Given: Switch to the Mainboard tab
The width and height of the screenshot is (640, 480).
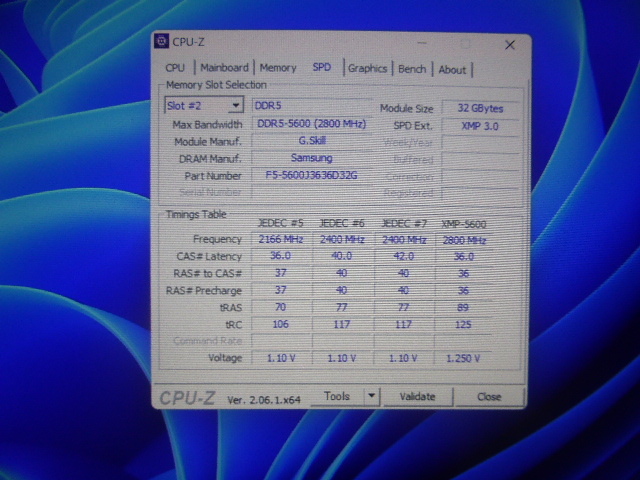Looking at the screenshot, I should 224,68.
